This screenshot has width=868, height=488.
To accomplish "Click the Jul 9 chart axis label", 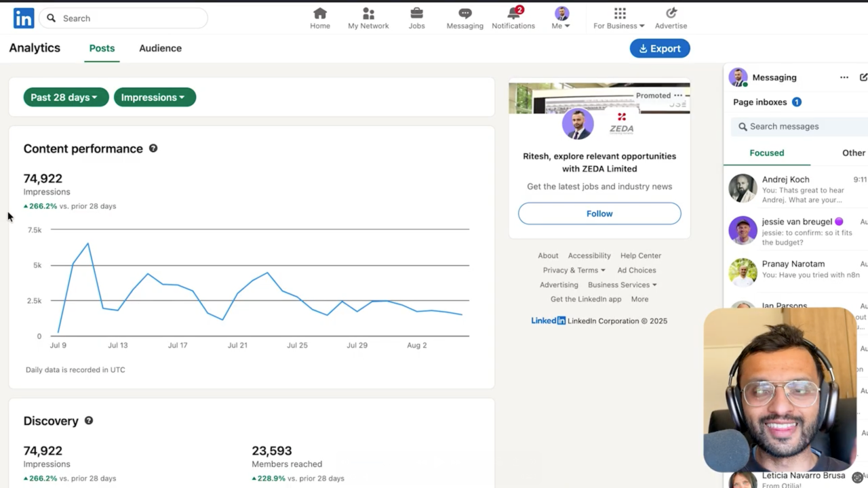I will click(58, 345).
